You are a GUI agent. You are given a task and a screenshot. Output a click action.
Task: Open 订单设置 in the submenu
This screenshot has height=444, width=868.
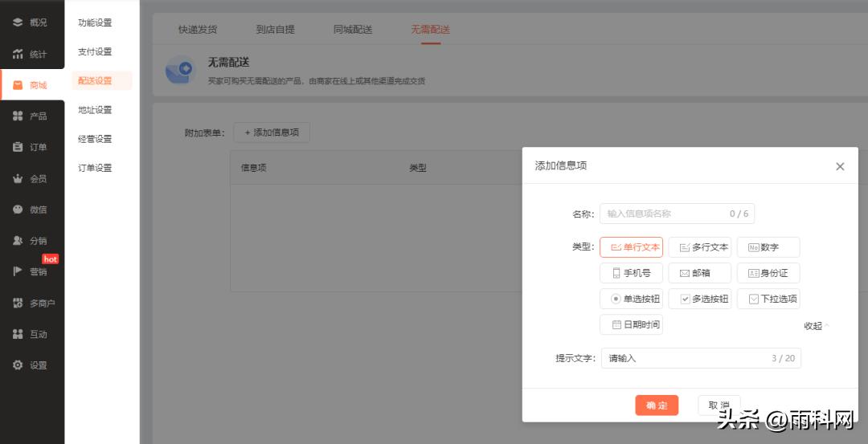click(x=95, y=168)
